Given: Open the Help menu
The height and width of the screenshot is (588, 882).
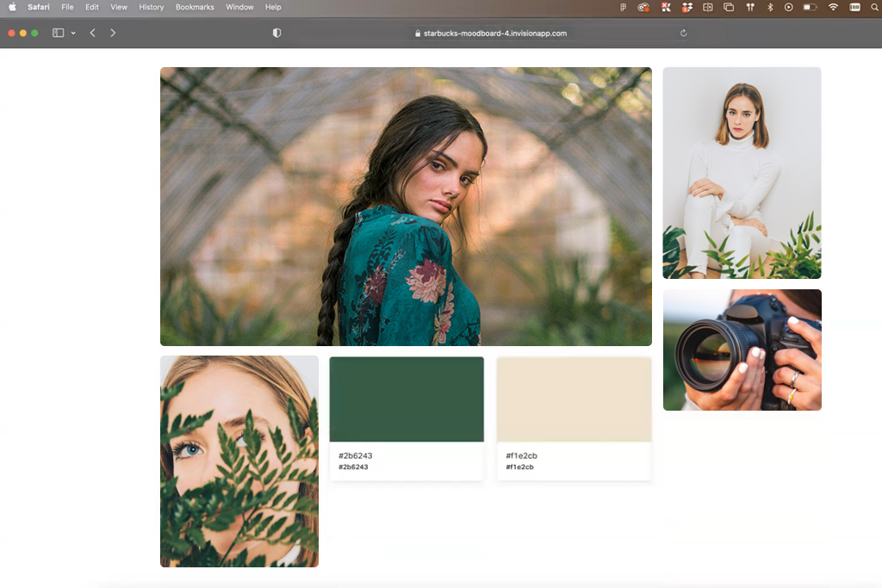Looking at the screenshot, I should [273, 7].
